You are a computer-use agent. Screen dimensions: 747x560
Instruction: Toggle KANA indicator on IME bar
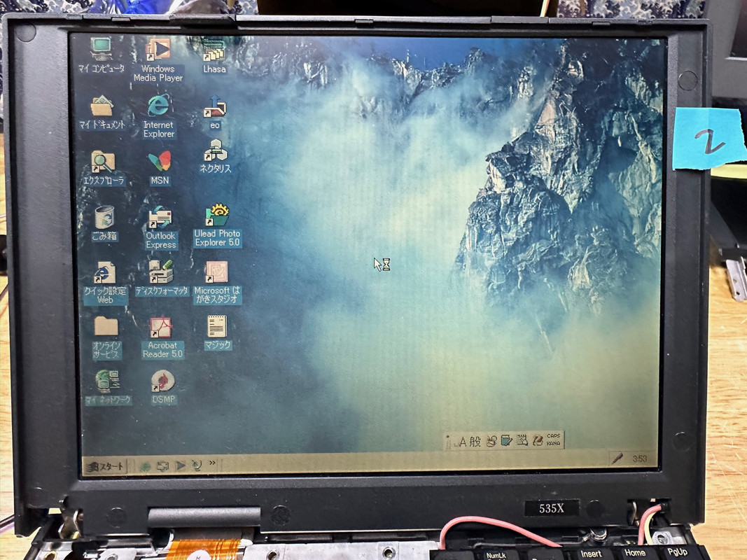tap(554, 443)
